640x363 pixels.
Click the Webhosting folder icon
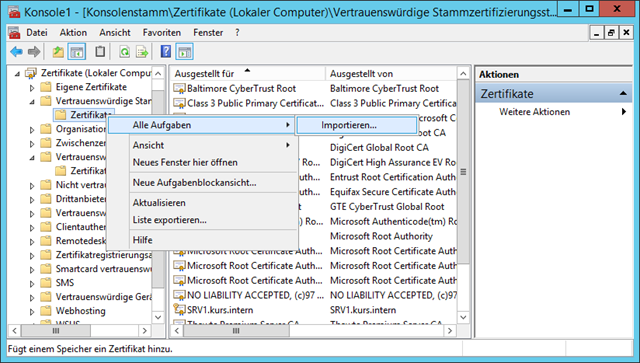46,311
